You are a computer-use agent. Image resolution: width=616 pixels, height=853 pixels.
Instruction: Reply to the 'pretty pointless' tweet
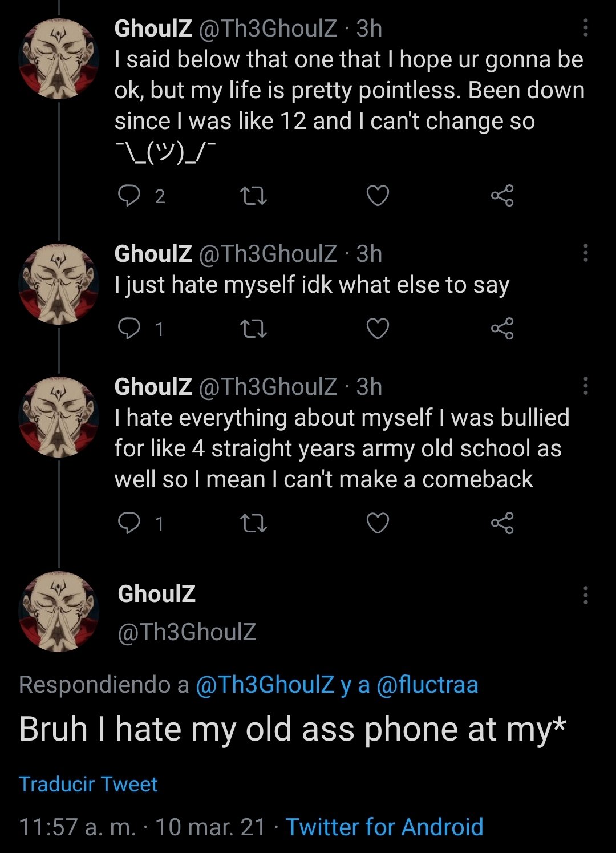[129, 196]
